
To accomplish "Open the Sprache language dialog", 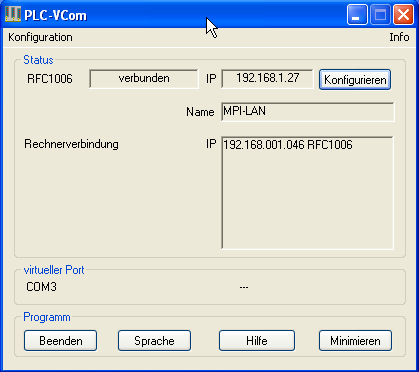I will point(154,341).
